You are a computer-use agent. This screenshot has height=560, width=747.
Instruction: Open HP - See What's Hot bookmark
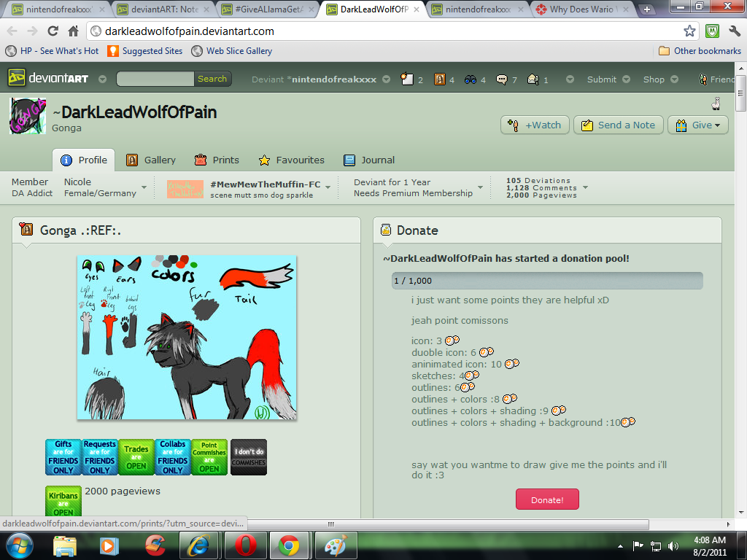(52, 51)
